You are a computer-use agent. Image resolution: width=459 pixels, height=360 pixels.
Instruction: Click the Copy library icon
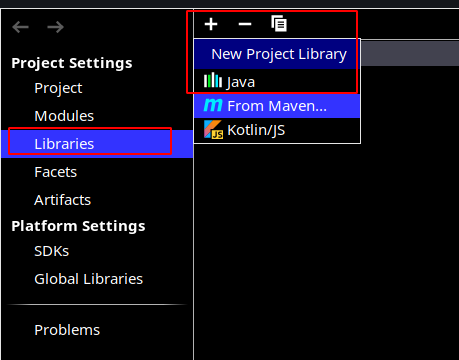click(279, 24)
